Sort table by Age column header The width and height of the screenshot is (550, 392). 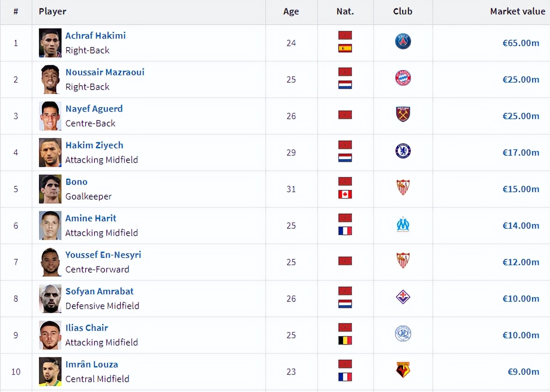point(291,12)
